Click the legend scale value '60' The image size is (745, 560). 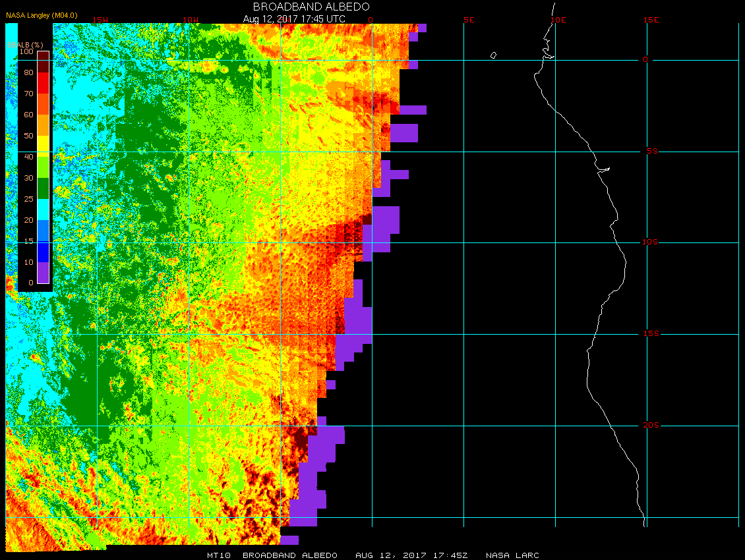tap(29, 115)
